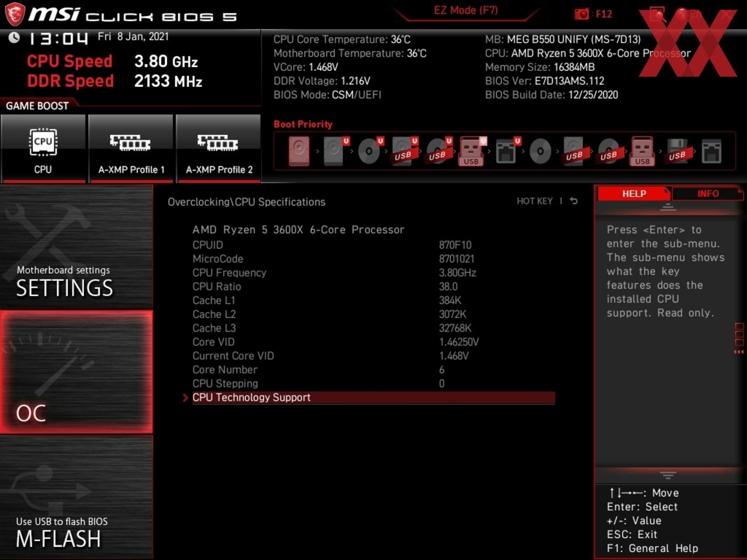Image resolution: width=747 pixels, height=560 pixels.
Task: Switch to EZ Mode (F7)
Action: (x=466, y=10)
